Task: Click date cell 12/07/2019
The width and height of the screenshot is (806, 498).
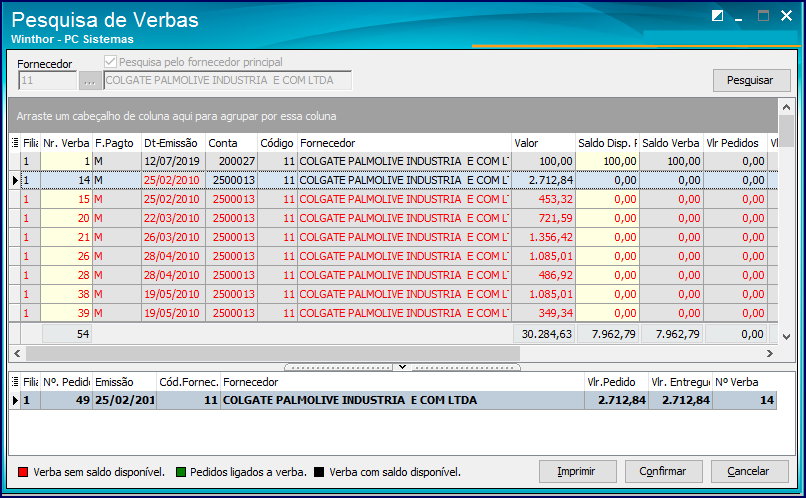Action: tap(172, 161)
